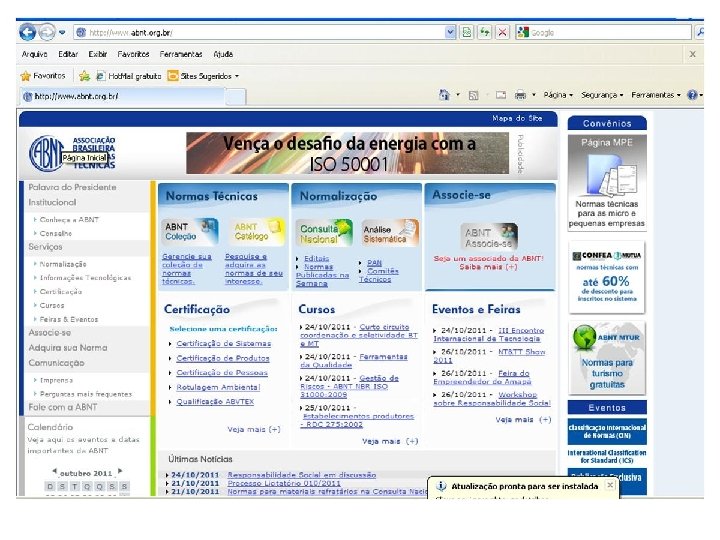Expand the Print options dropdown arrow

[534, 95]
